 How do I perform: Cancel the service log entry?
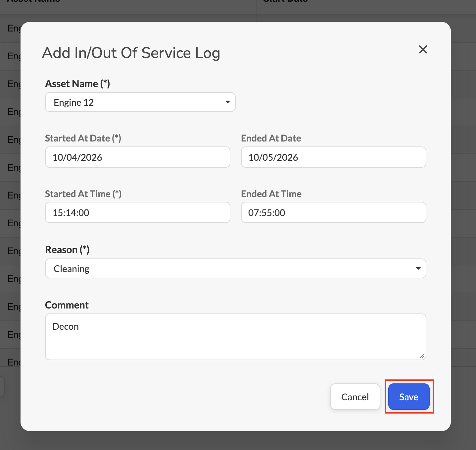[x=355, y=397]
